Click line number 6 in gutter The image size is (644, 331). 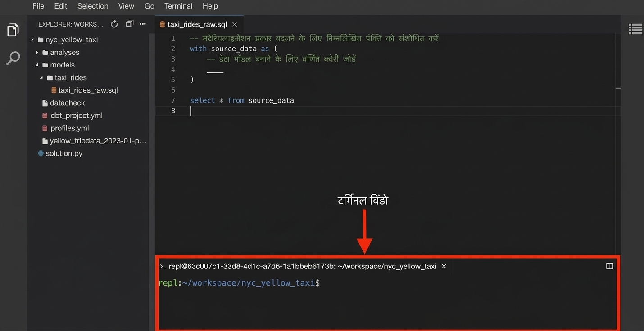click(x=173, y=90)
